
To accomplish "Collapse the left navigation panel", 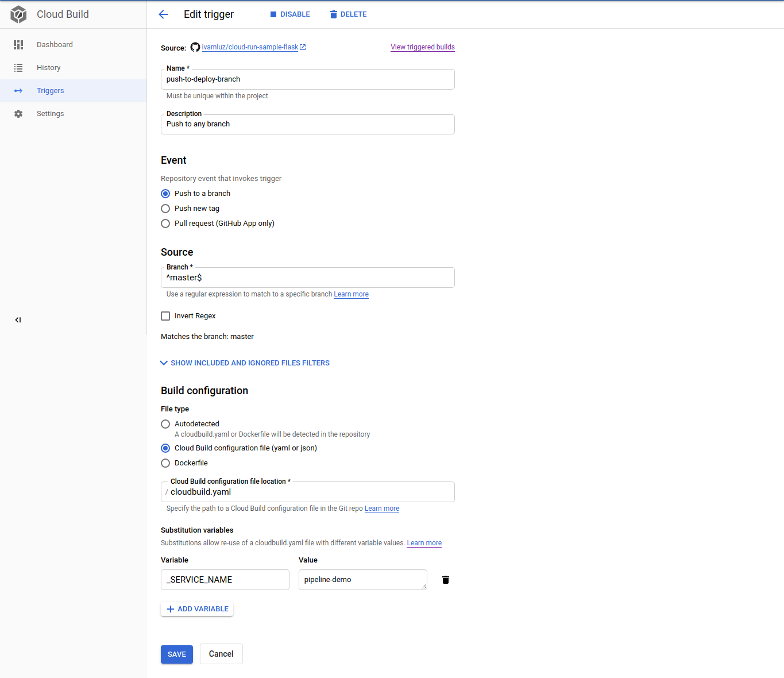I will pyautogui.click(x=18, y=319).
